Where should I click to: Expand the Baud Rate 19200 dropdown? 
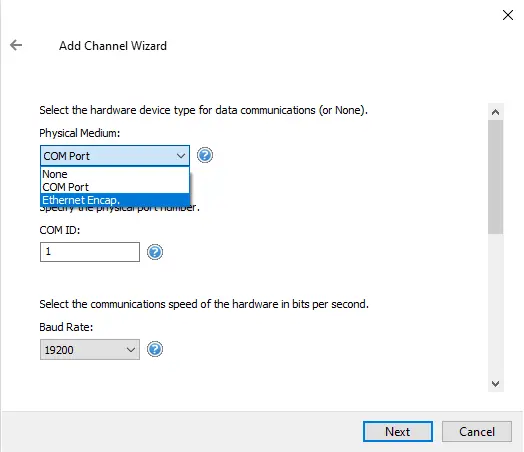point(90,350)
